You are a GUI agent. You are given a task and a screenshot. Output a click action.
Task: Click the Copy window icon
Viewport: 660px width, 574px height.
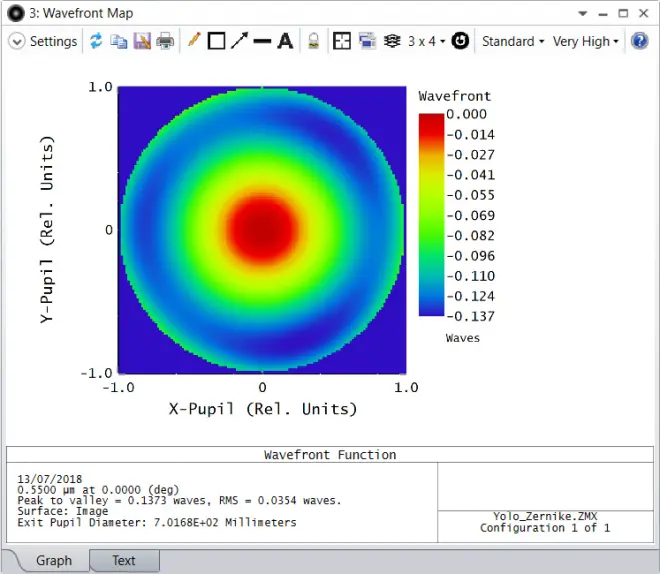[x=119, y=41]
